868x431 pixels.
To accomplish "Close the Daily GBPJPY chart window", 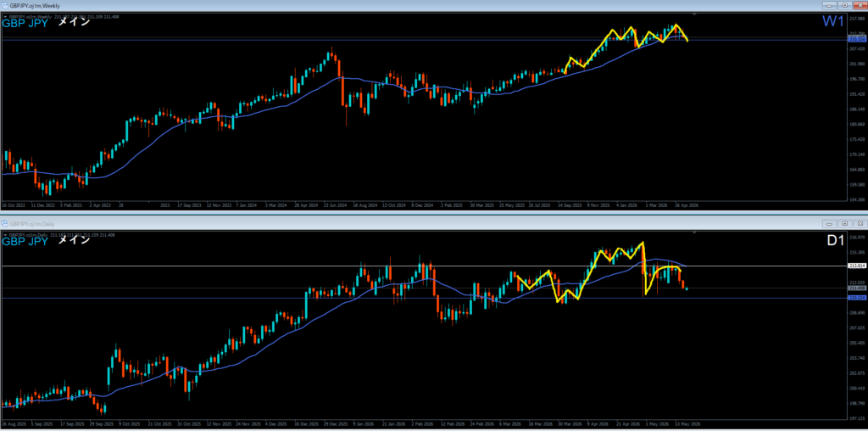I will [860, 224].
